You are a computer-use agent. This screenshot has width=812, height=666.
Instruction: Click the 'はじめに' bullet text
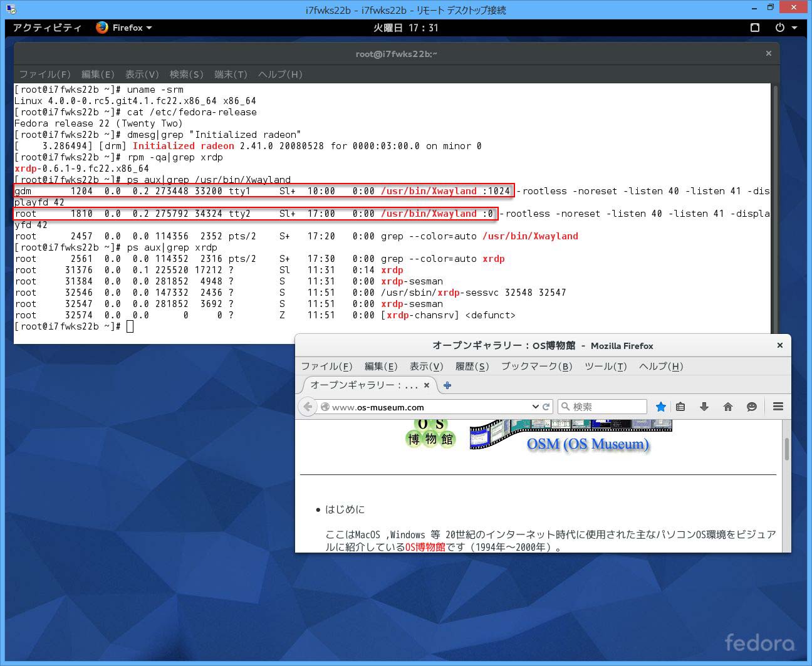[345, 509]
